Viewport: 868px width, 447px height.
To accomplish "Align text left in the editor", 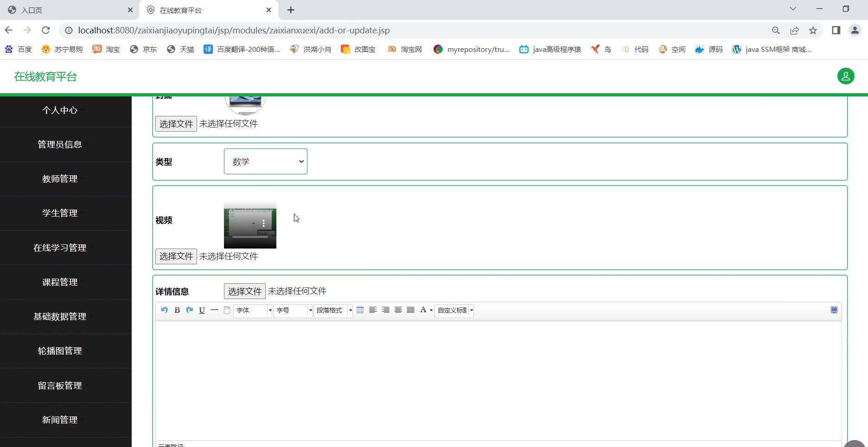I will (x=373, y=310).
